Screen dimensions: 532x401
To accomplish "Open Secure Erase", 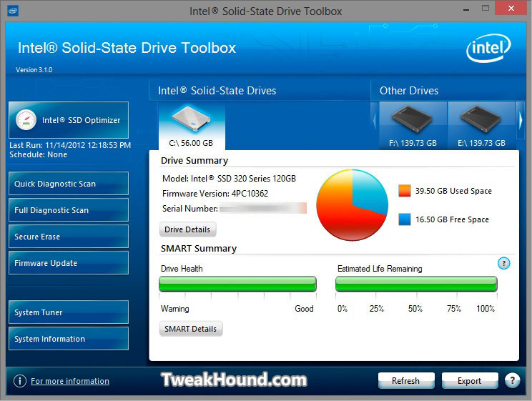I will (x=69, y=237).
